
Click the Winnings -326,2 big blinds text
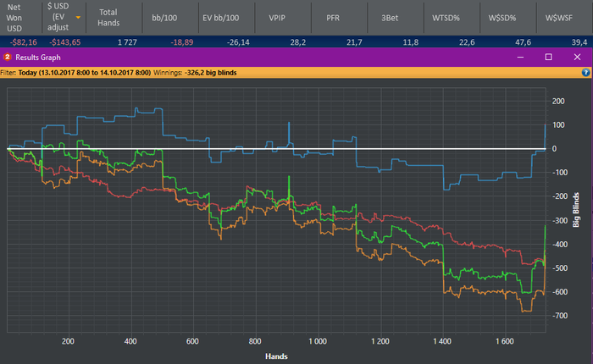[195, 73]
